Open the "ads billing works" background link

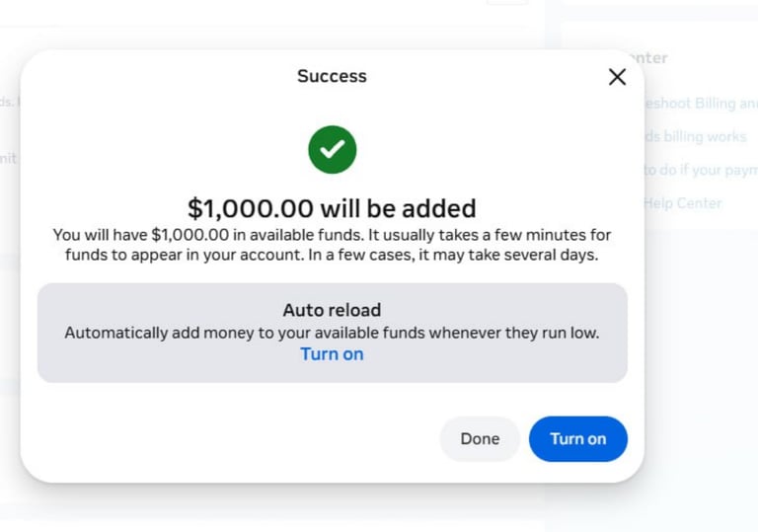(696, 137)
